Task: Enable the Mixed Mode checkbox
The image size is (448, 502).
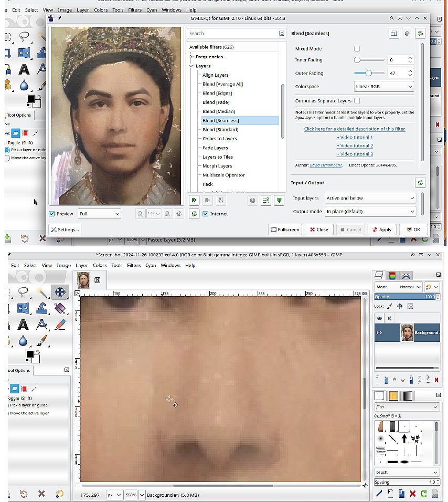Action: click(357, 48)
